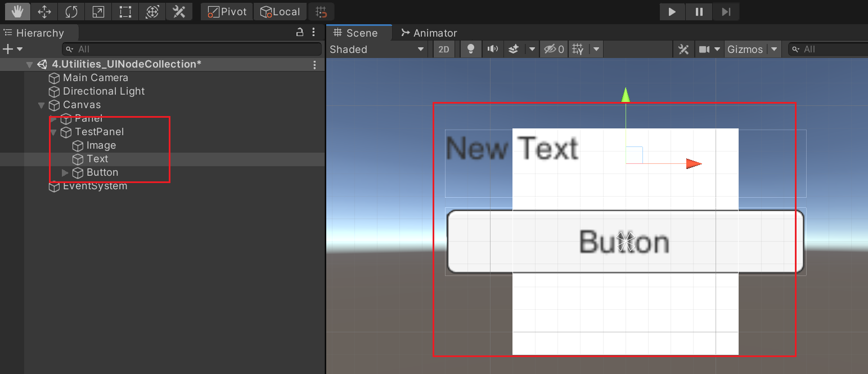The height and width of the screenshot is (374, 868).
Task: Open scene effects dropdown arrow
Action: point(532,50)
